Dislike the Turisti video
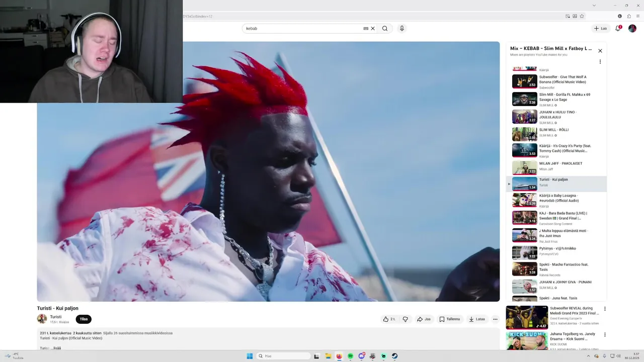The height and width of the screenshot is (362, 644). tap(405, 319)
